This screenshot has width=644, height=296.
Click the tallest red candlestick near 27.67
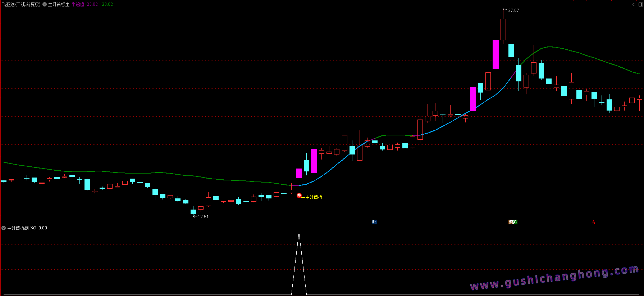(x=503, y=30)
